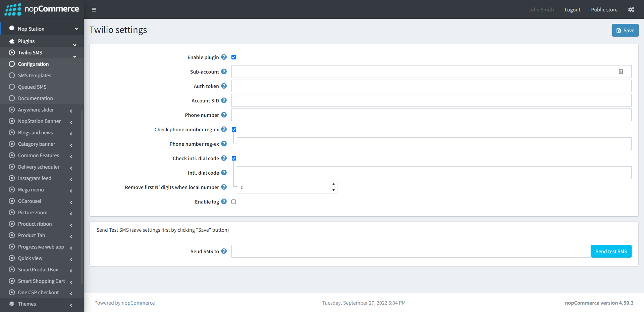Open the settings gears icon in top bar

[x=631, y=10]
